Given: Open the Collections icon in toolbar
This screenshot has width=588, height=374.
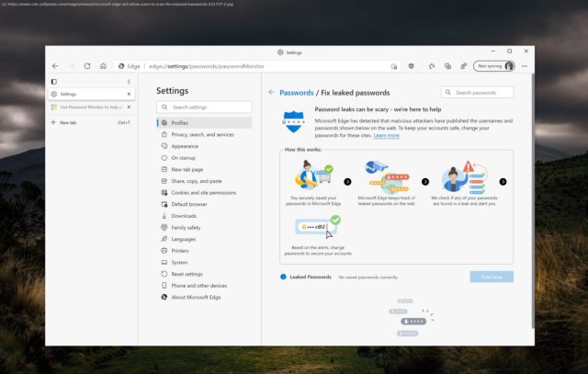Looking at the screenshot, I should point(447,66).
